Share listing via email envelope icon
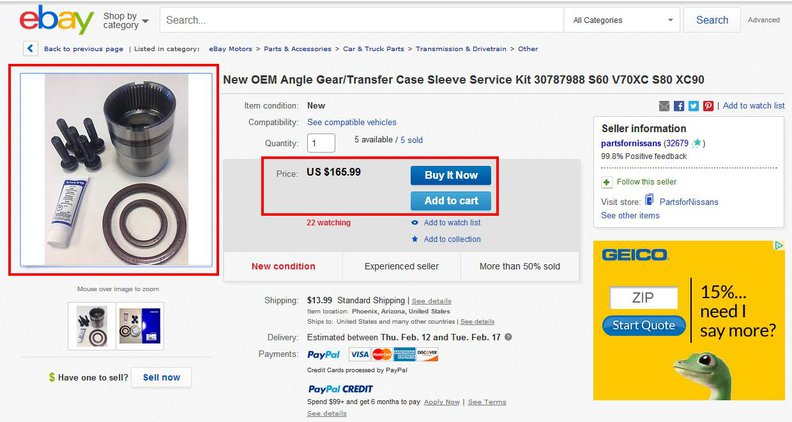 (665, 106)
